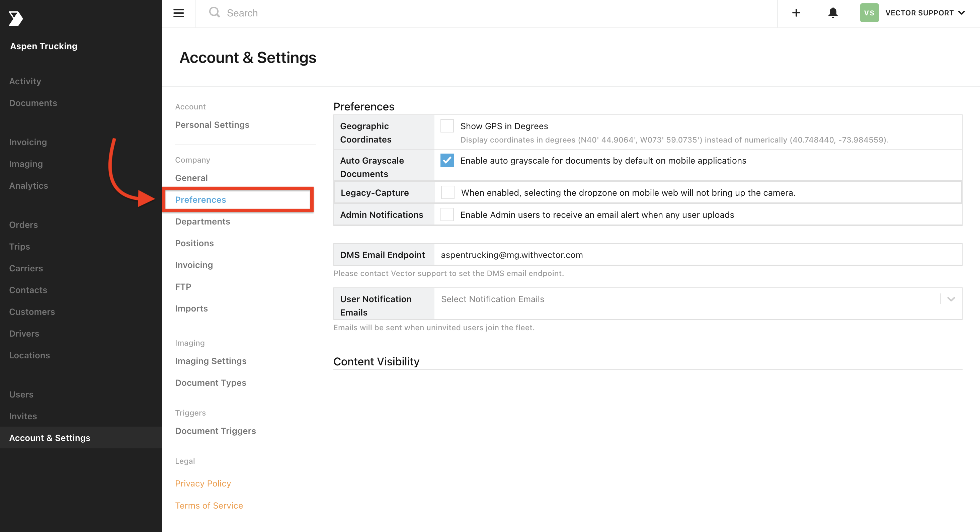The image size is (980, 532).
Task: Open Departments settings
Action: (202, 221)
